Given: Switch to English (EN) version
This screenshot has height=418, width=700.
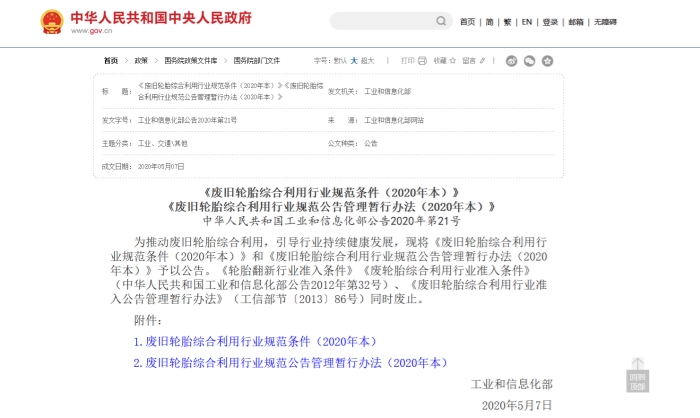Looking at the screenshot, I should [x=526, y=22].
